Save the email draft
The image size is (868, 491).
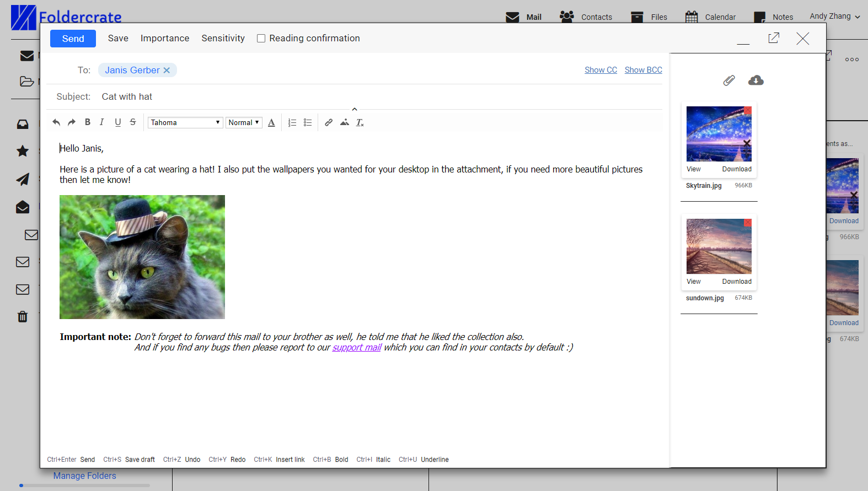(x=118, y=38)
